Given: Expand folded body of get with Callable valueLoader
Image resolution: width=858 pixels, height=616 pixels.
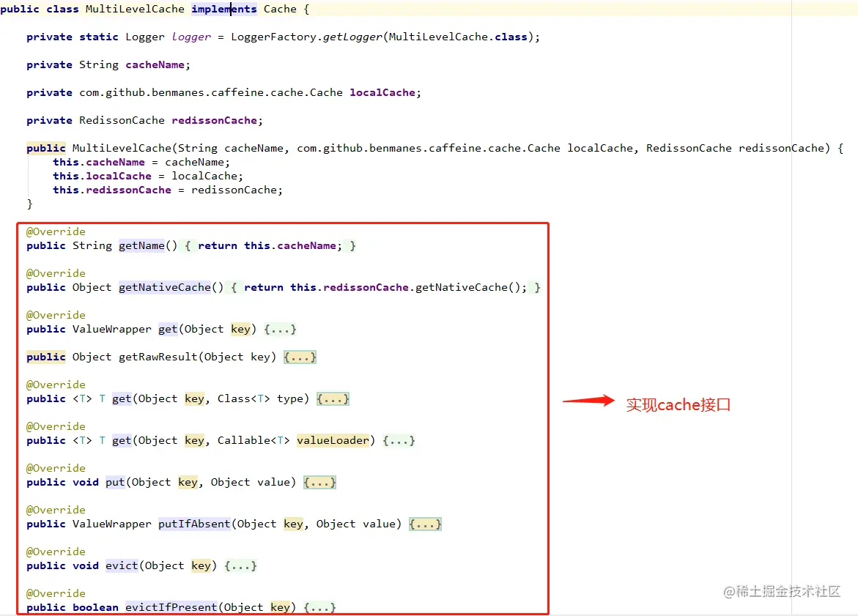Looking at the screenshot, I should point(399,440).
